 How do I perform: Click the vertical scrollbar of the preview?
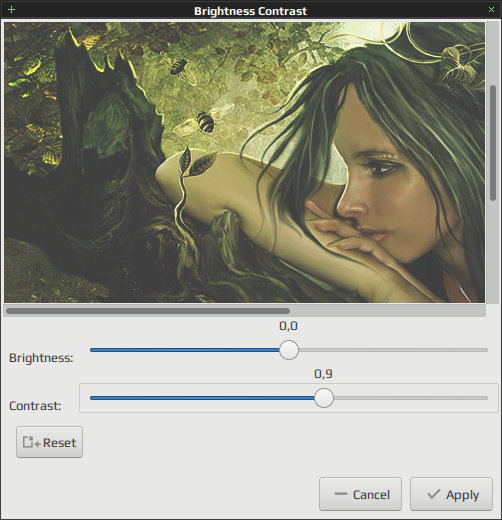493,143
